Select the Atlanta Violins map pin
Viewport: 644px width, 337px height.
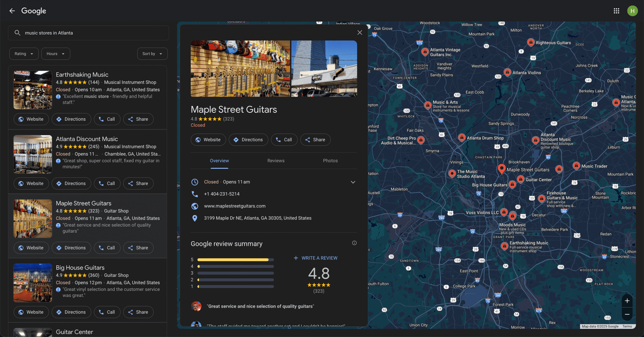click(x=508, y=72)
